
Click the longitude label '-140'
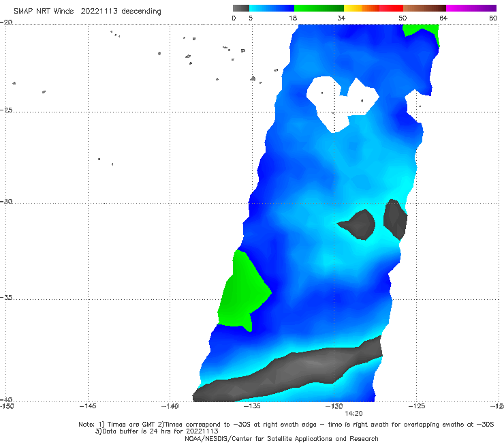(170, 406)
